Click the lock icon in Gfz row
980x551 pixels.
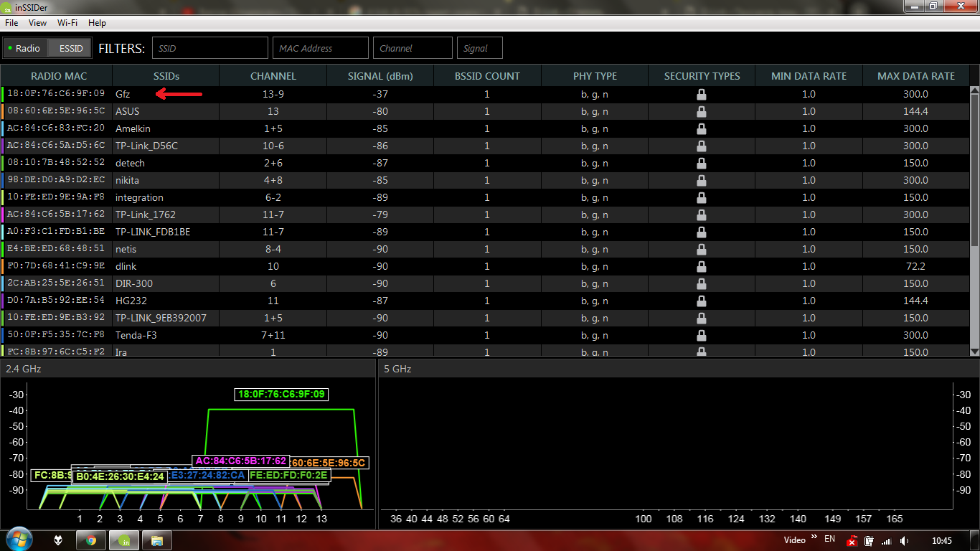pyautogui.click(x=701, y=94)
